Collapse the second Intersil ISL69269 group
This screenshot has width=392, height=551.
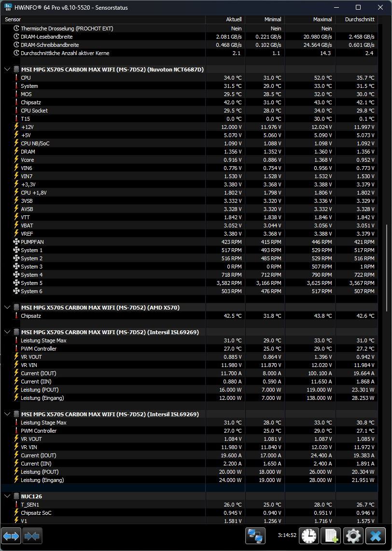point(7,414)
